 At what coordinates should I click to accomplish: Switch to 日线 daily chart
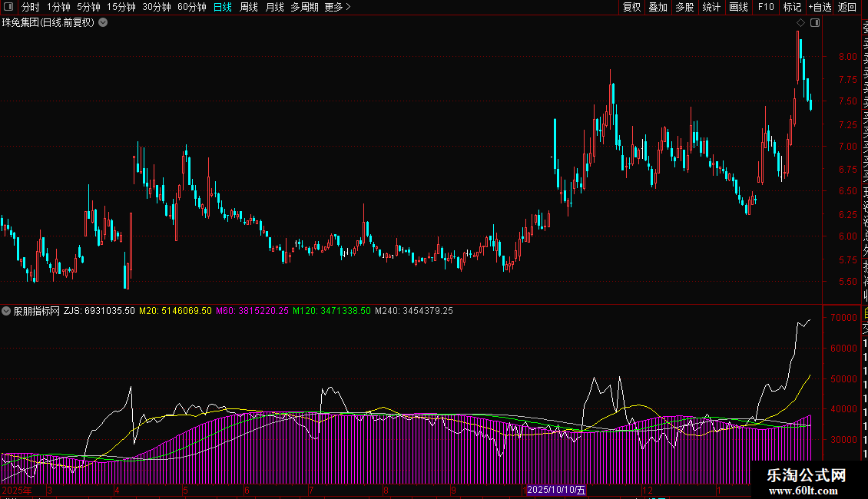(223, 7)
